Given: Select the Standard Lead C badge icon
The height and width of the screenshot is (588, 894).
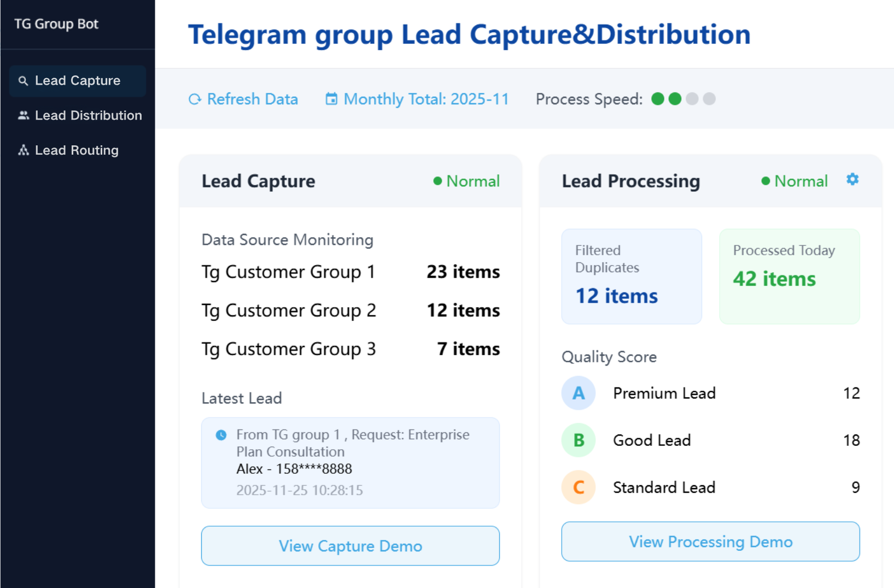Looking at the screenshot, I should coord(578,487).
